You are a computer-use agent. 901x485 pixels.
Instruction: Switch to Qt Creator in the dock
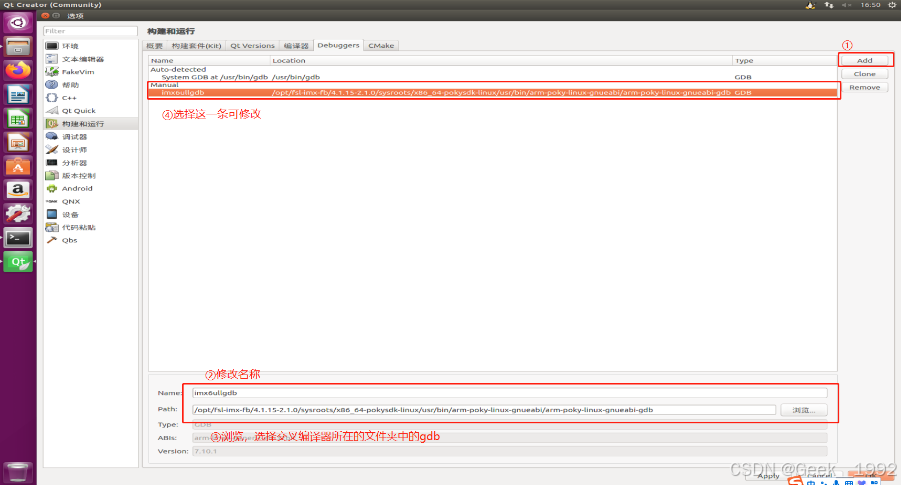pyautogui.click(x=18, y=261)
